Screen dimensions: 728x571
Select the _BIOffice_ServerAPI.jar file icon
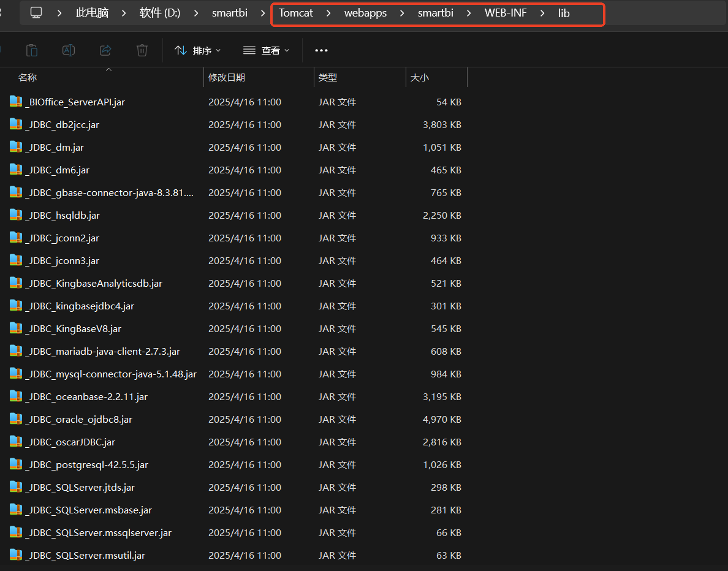point(16,102)
